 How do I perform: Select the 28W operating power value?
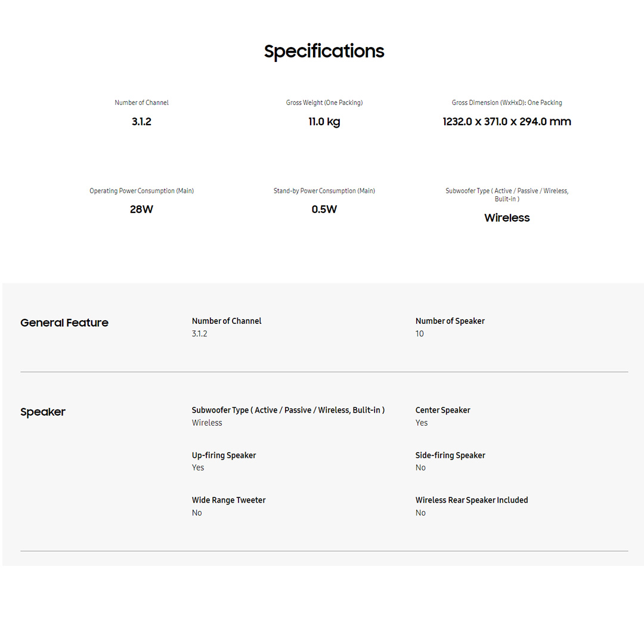point(141,209)
